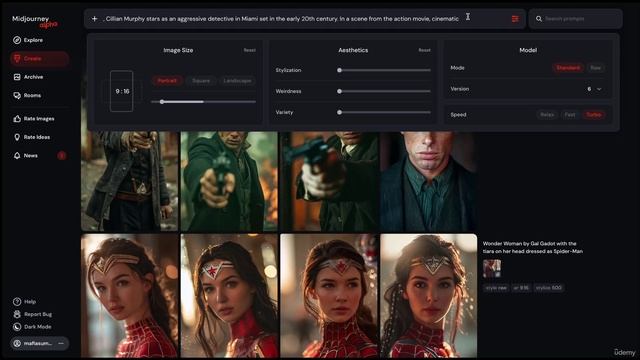Open the Explore page icon
This screenshot has width=640, height=360.
coord(17,40)
